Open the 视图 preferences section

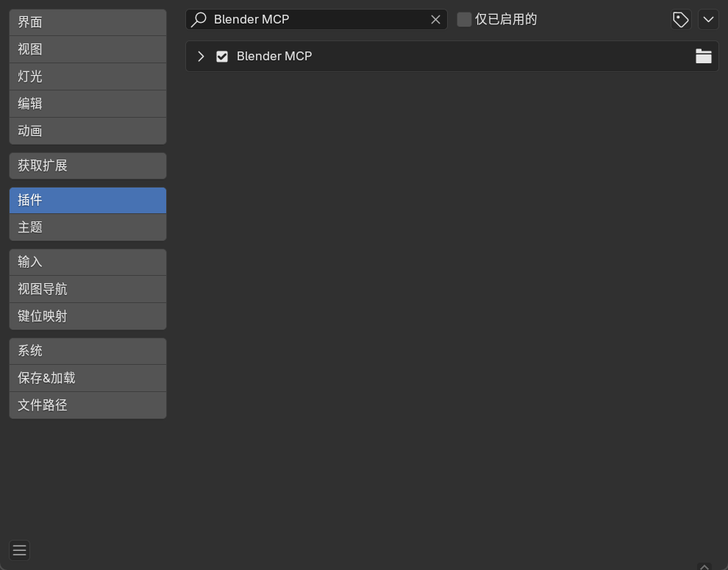click(88, 49)
